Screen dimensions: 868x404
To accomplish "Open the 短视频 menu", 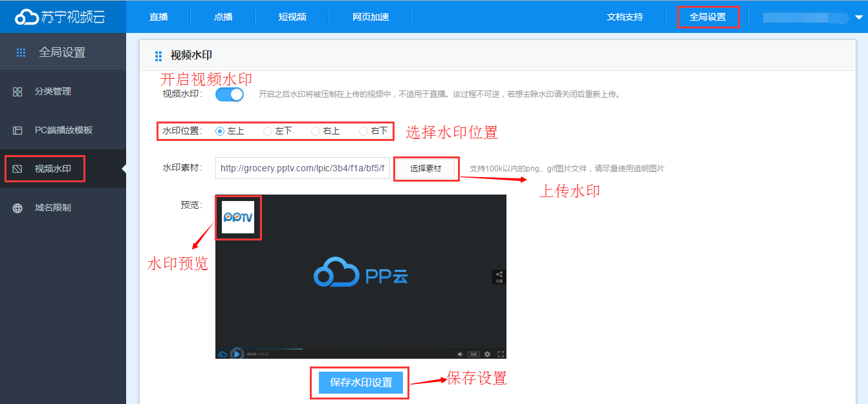I will (x=292, y=17).
